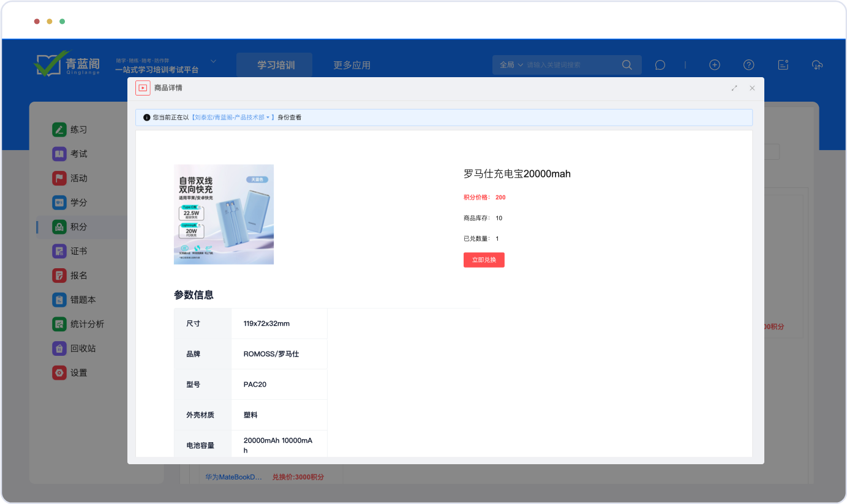Open the 全局 search scope dropdown
Viewport: 847px width, 504px height.
[x=511, y=65]
